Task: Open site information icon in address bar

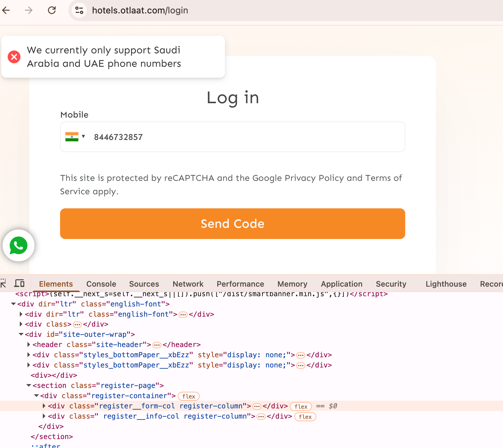Action: tap(79, 10)
